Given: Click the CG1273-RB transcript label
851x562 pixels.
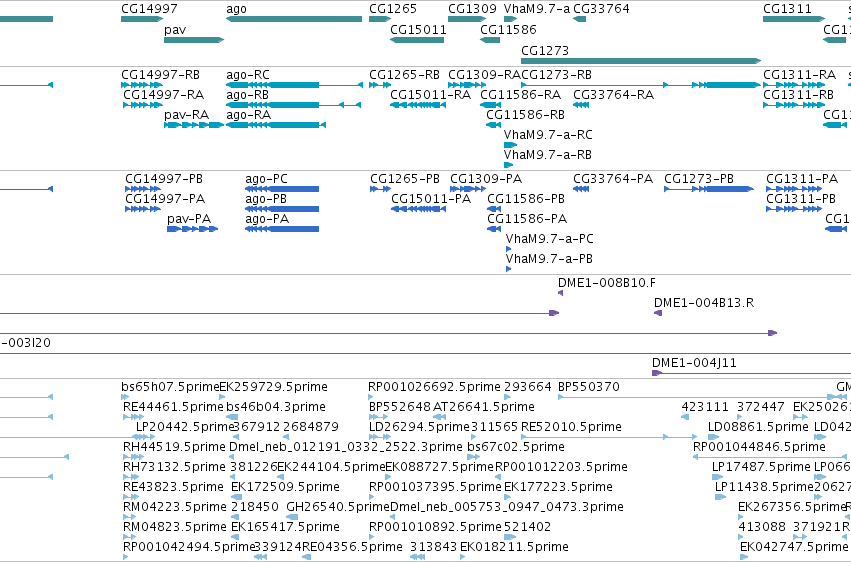Looking at the screenshot, I should (556, 74).
